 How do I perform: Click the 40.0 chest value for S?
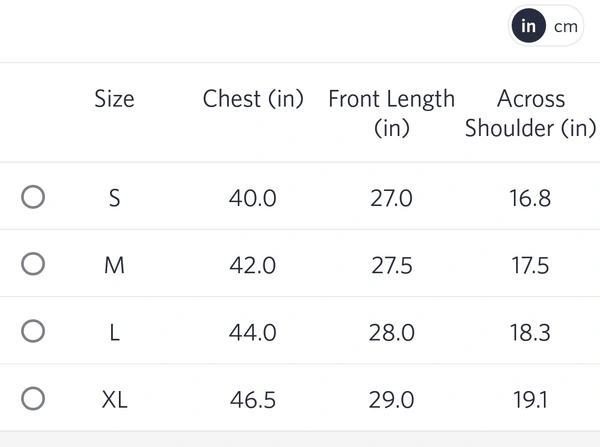click(x=253, y=198)
